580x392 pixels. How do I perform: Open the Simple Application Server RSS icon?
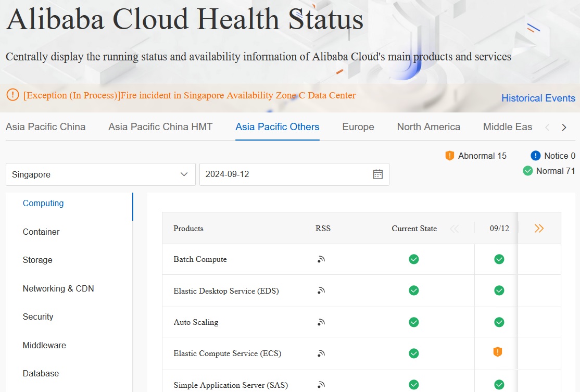coord(321,385)
